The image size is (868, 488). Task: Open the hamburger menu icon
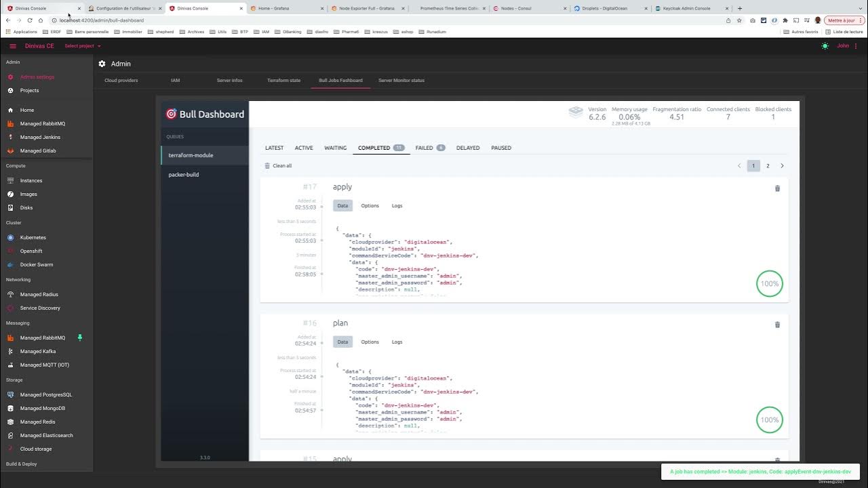point(13,46)
